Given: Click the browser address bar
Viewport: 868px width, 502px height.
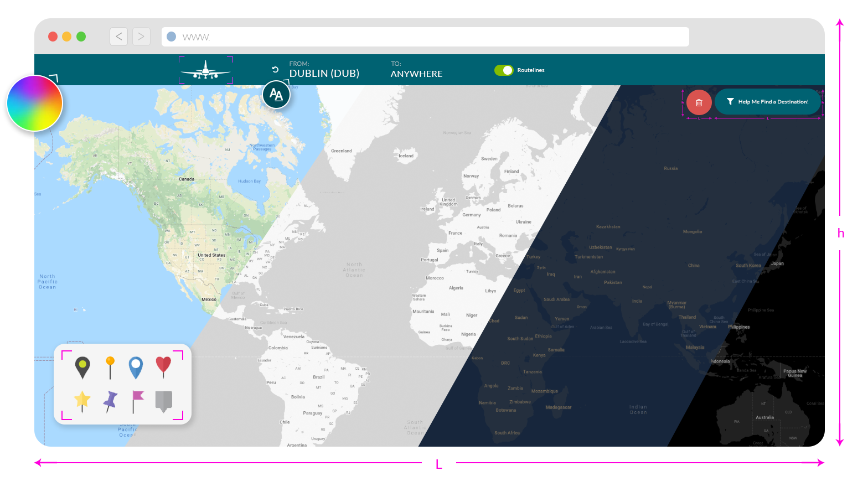Looking at the screenshot, I should pos(425,37).
